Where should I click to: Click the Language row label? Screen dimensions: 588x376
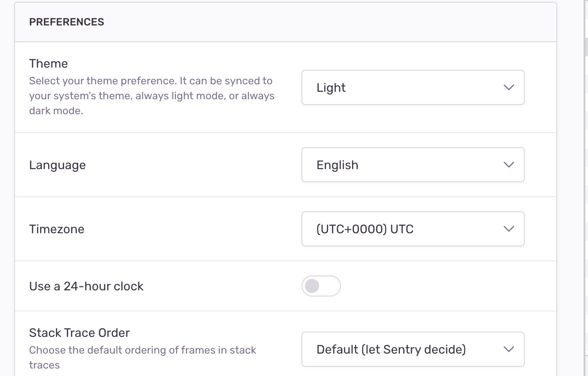click(57, 165)
